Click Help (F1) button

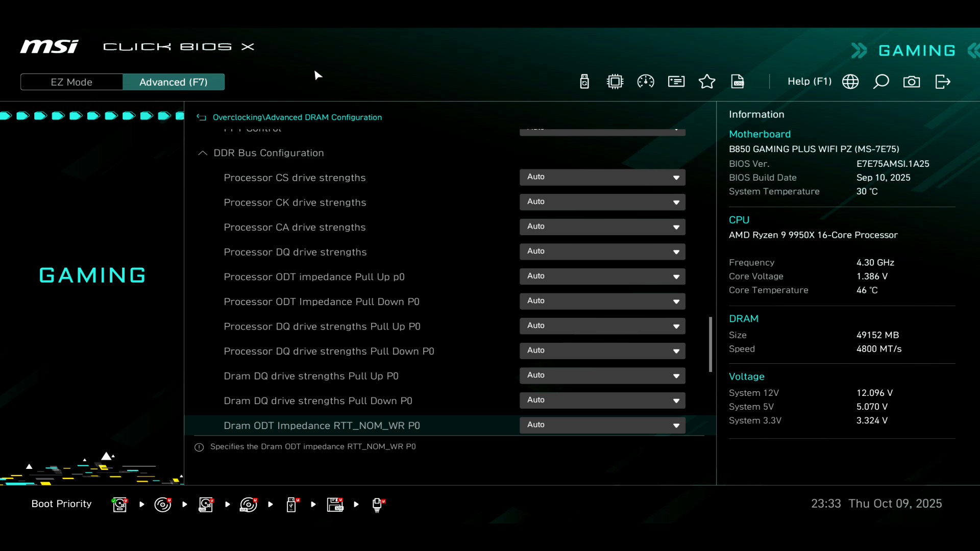(x=809, y=82)
